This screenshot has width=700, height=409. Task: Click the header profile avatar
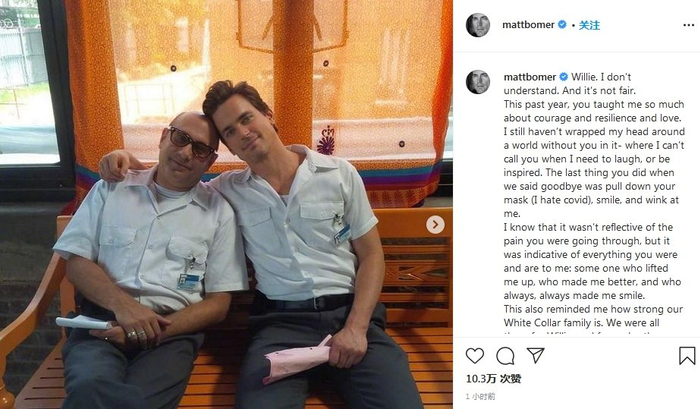(x=478, y=25)
